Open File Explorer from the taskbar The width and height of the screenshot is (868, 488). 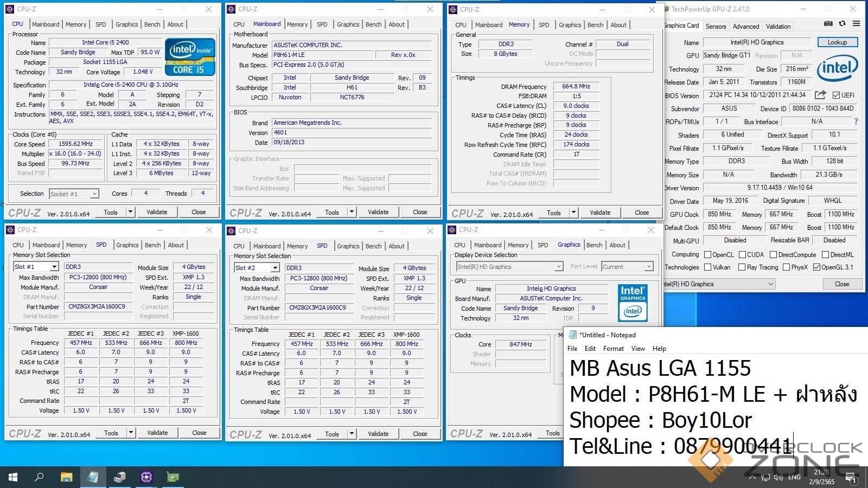coord(66,477)
